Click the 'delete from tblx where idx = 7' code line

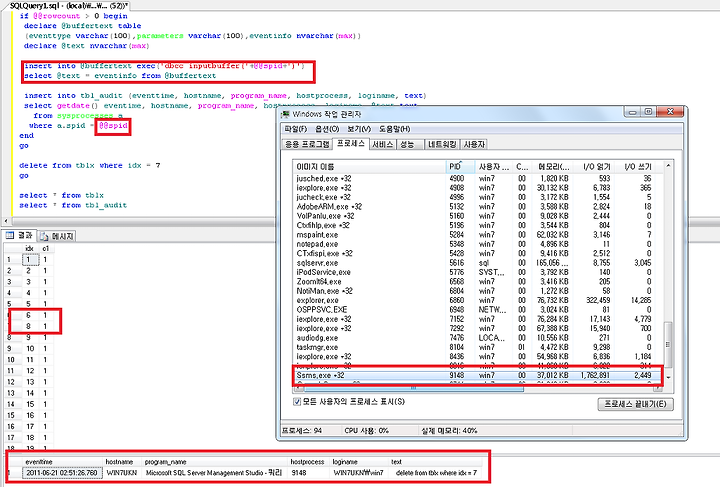(90, 166)
